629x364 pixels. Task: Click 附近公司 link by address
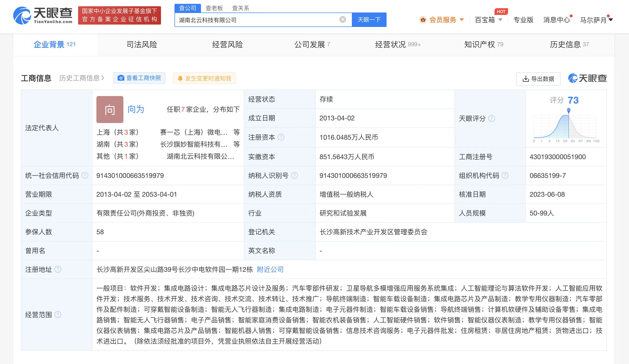[270, 269]
